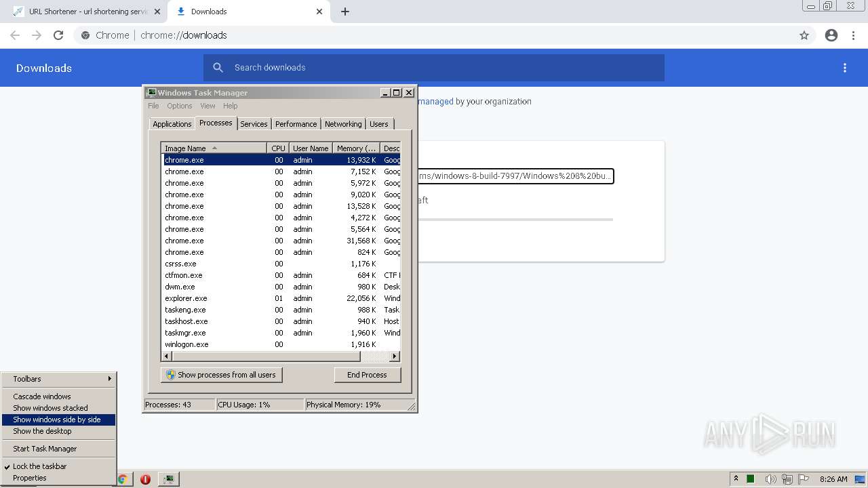The image size is (868, 488).
Task: Focus the Search downloads field
Action: (434, 68)
